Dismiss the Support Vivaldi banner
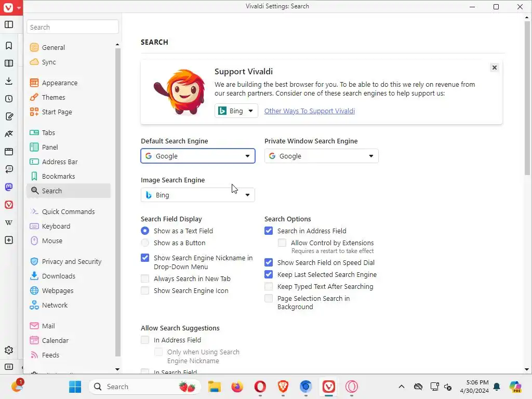Screen dimensions: 532x399 (x=495, y=68)
